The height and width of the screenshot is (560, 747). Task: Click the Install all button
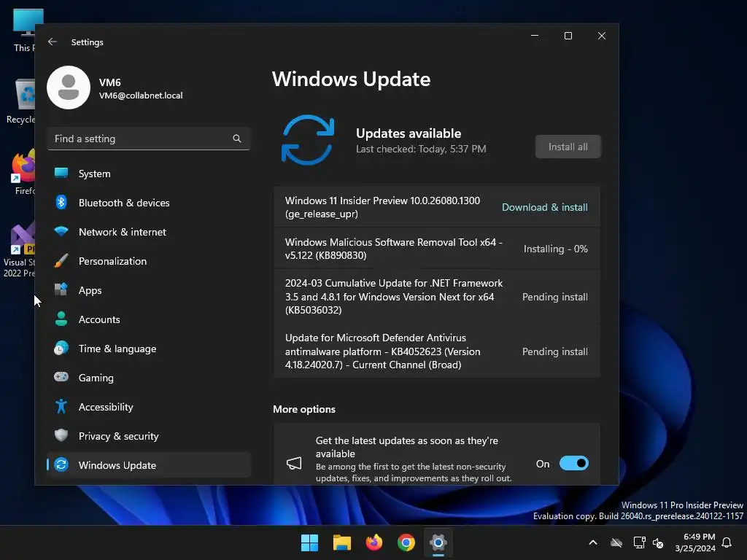click(x=568, y=147)
